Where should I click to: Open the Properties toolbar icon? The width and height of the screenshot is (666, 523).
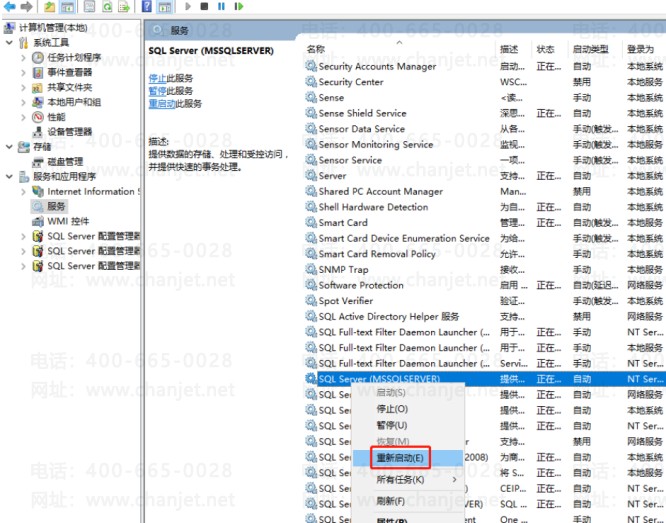coord(89,6)
